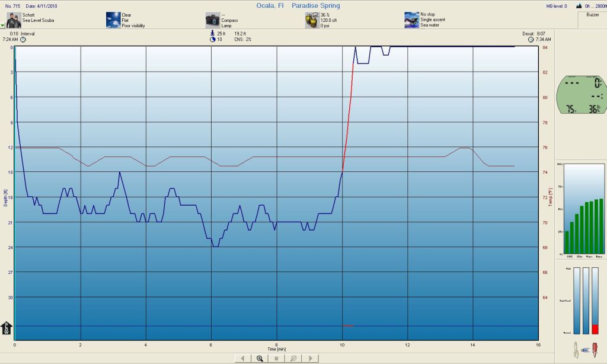The height and width of the screenshot is (364, 607).
Task: Click the zoom in magnifier button
Action: (x=260, y=359)
